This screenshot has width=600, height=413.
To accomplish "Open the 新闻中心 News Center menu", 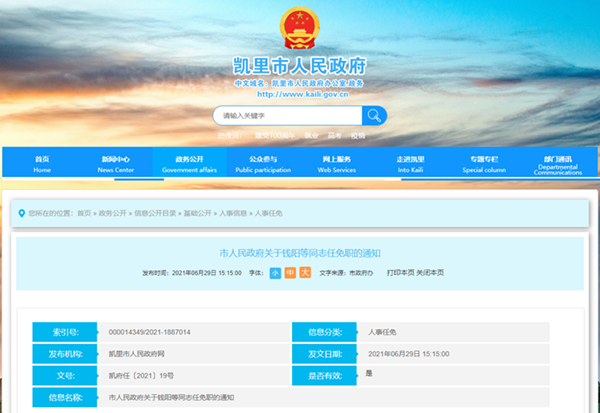I will click(x=115, y=164).
